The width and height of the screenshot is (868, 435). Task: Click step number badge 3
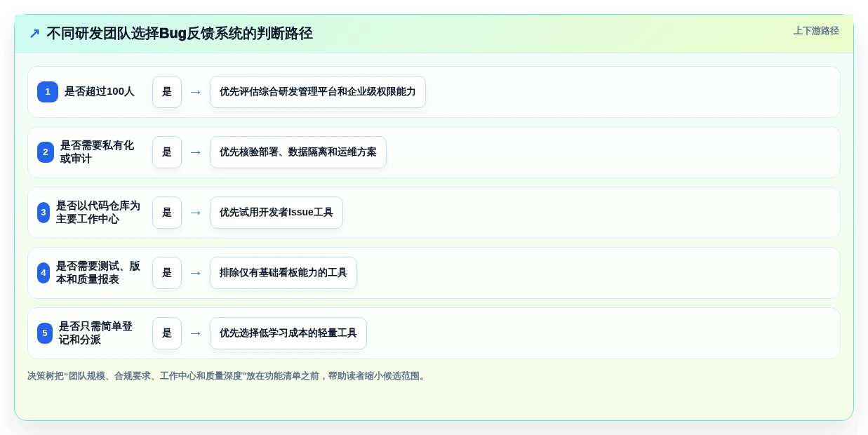pos(44,213)
